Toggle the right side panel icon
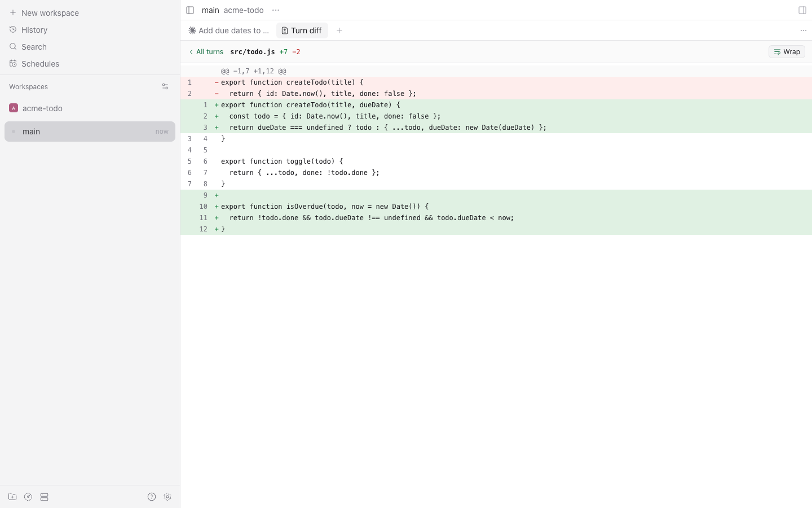 click(802, 10)
